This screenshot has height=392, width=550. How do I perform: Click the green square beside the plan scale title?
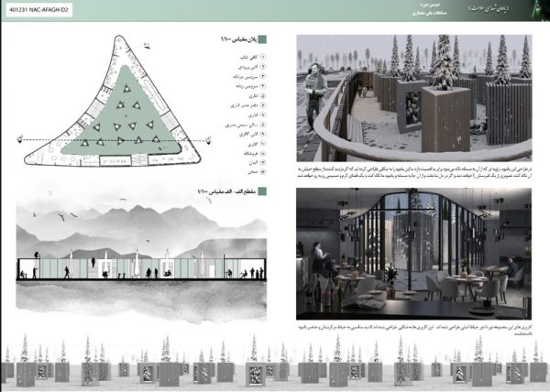point(262,40)
